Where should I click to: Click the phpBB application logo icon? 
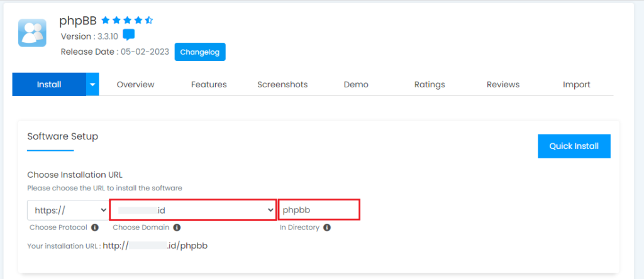tap(32, 33)
